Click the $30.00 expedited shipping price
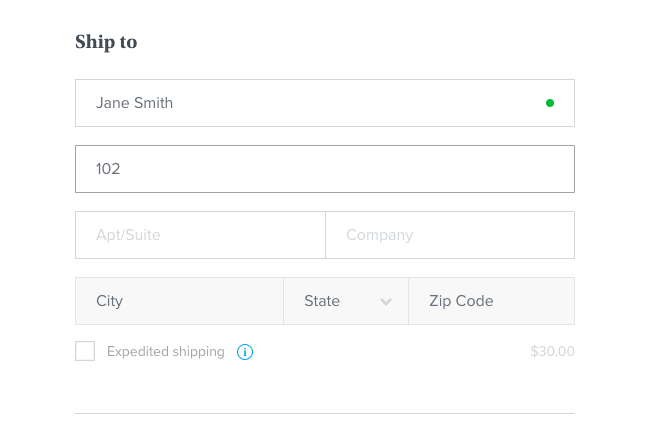 [x=553, y=351]
